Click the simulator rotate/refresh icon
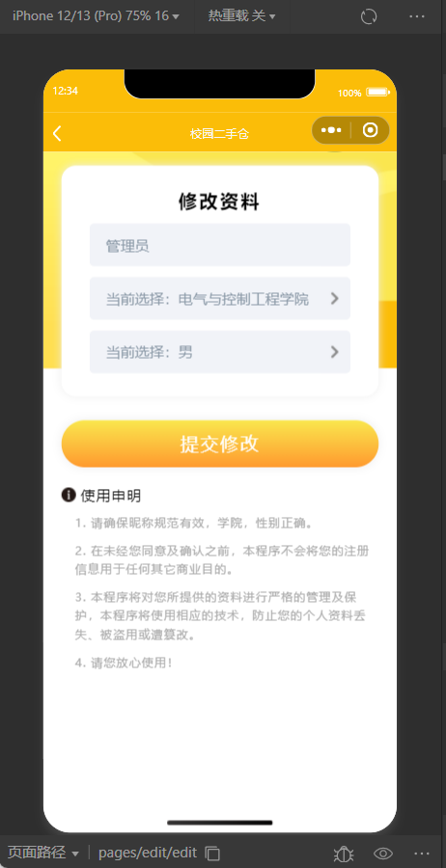 369,16
